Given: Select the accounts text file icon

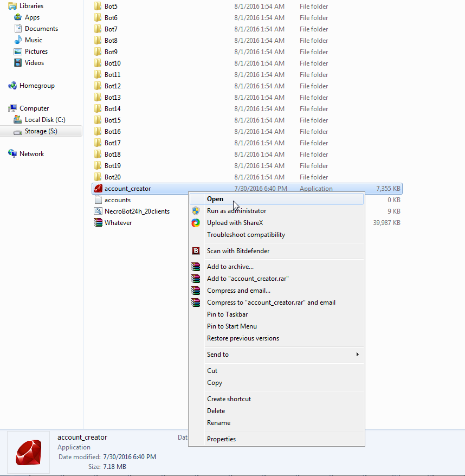Looking at the screenshot, I should point(98,200).
